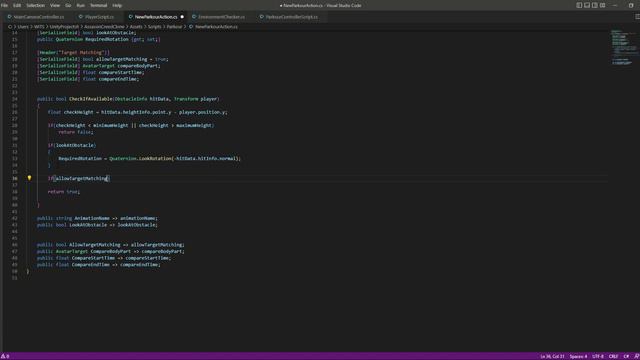The height and width of the screenshot is (360, 640).
Task: Click the code minimap preview
Action: [x=623, y=47]
